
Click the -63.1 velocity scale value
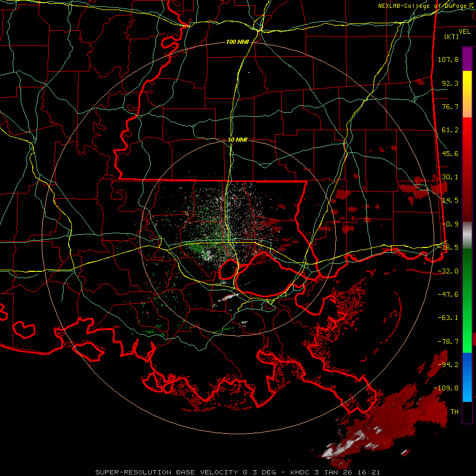click(448, 318)
